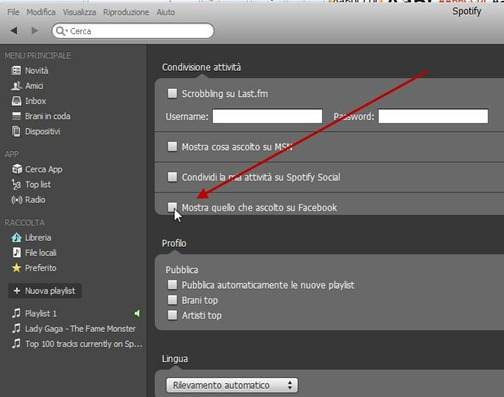Image resolution: width=504 pixels, height=397 pixels.
Task: Toggle Condividi attività su Spotify Social
Action: 172,177
